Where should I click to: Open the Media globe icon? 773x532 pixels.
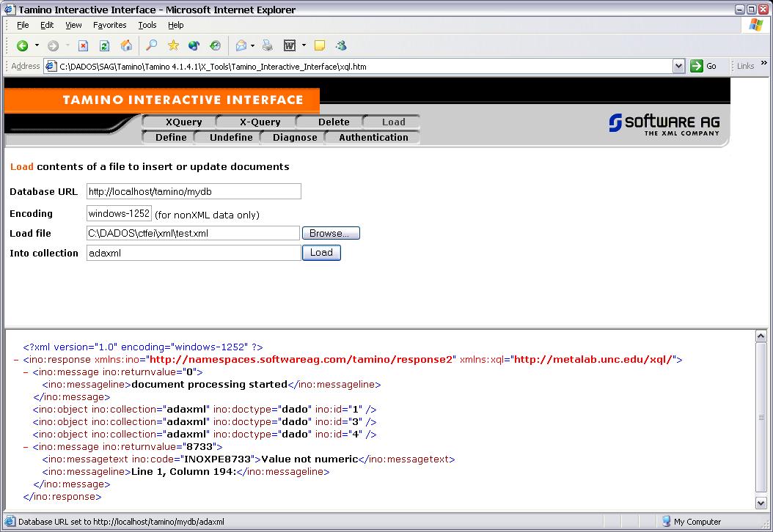194,46
